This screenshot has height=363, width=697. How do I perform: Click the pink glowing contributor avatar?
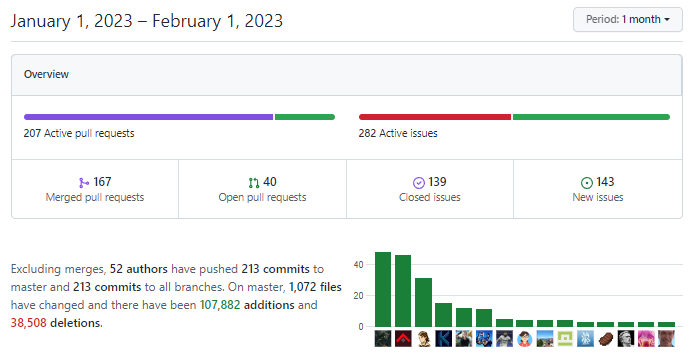click(646, 339)
